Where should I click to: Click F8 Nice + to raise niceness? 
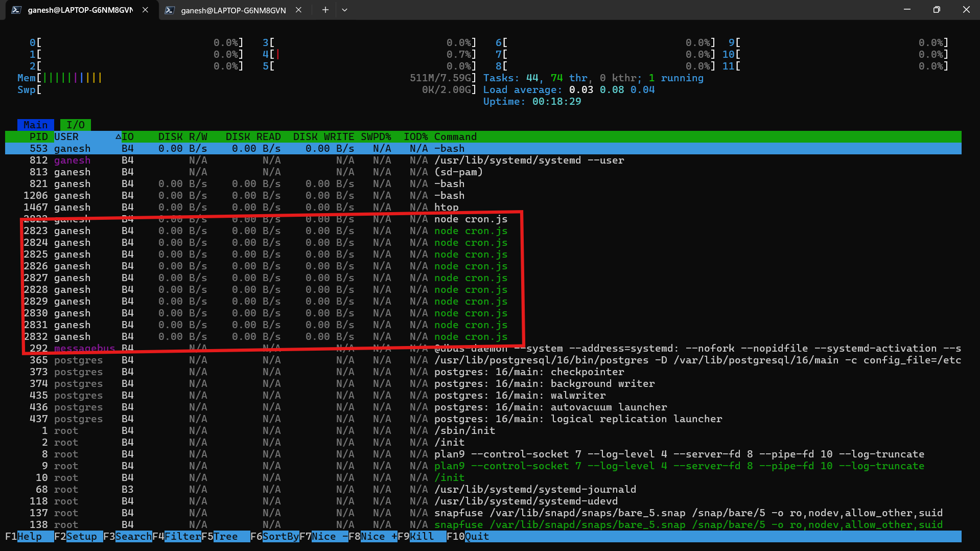tap(372, 536)
